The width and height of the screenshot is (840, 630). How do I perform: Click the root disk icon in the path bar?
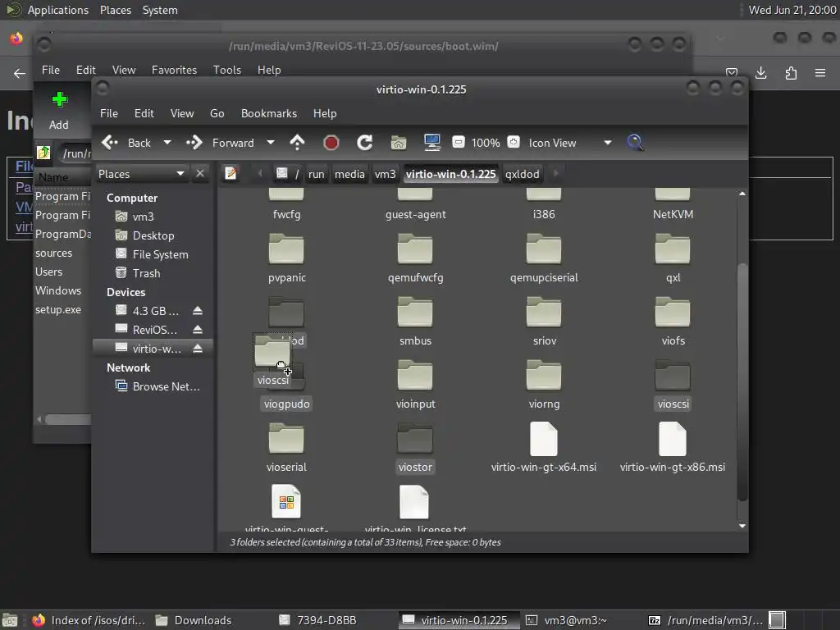point(282,174)
